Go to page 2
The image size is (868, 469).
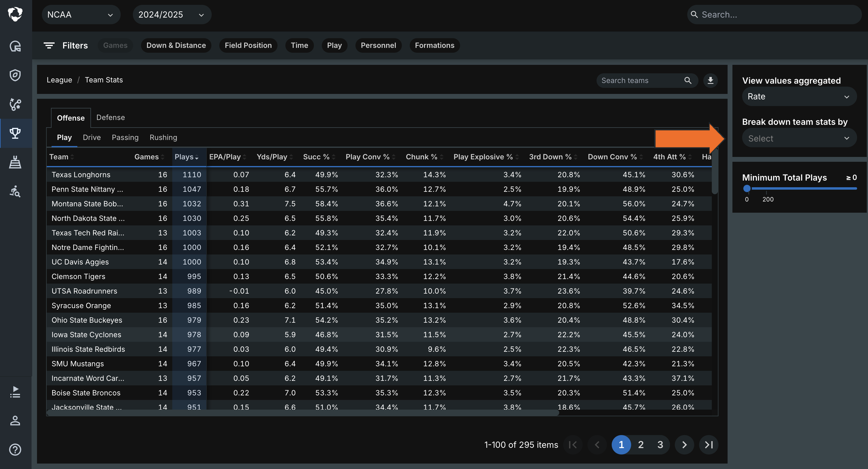point(641,445)
